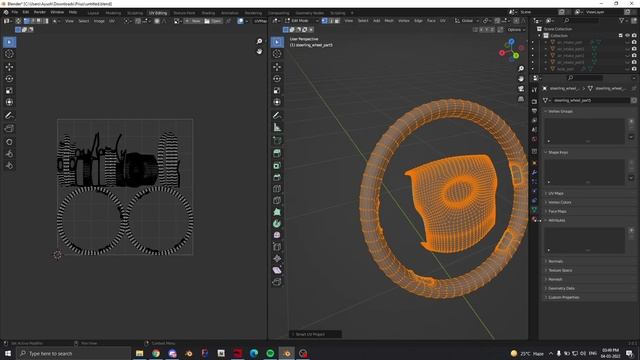Open the Windows Start menu
This screenshot has height=360, width=640.
(x=8, y=353)
